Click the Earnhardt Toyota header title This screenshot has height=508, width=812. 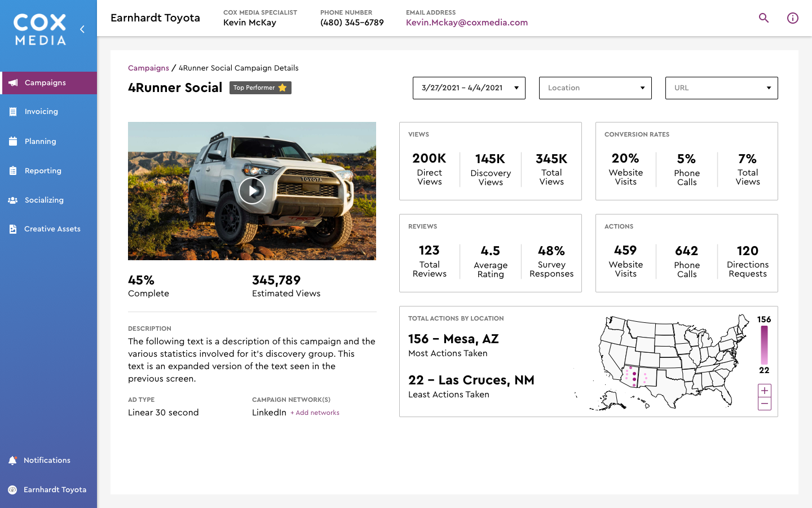pos(155,18)
